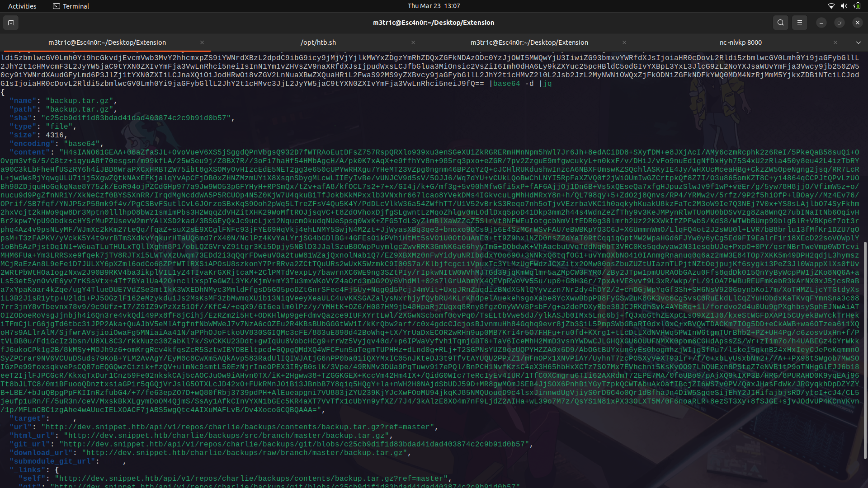Open a new terminal tab

11,23
